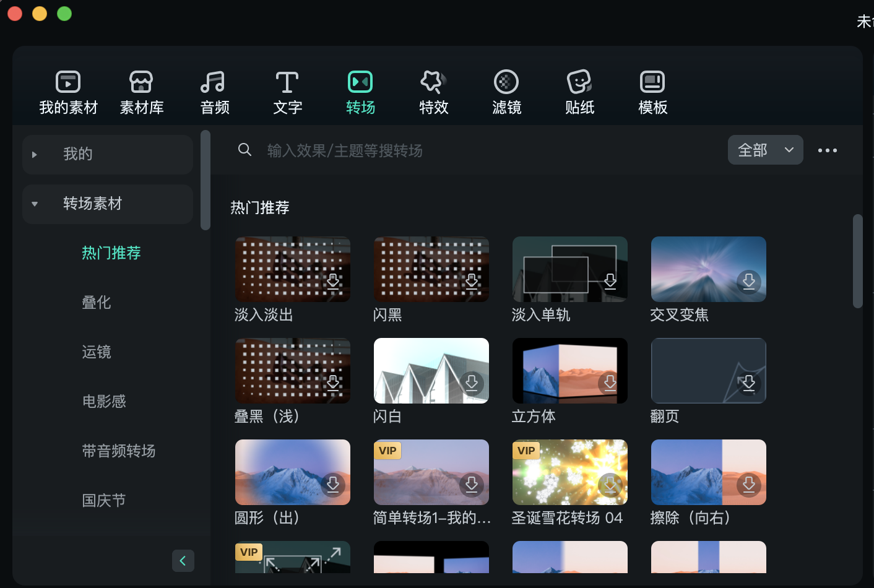Switch to the 模板 (Templates) panel
This screenshot has width=874, height=588.
point(652,92)
